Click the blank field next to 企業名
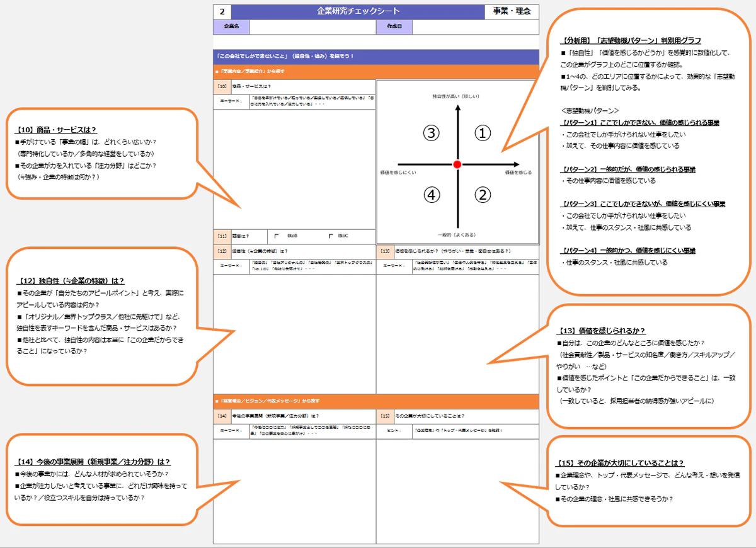Image resolution: width=756 pixels, height=548 pixels. [x=312, y=27]
